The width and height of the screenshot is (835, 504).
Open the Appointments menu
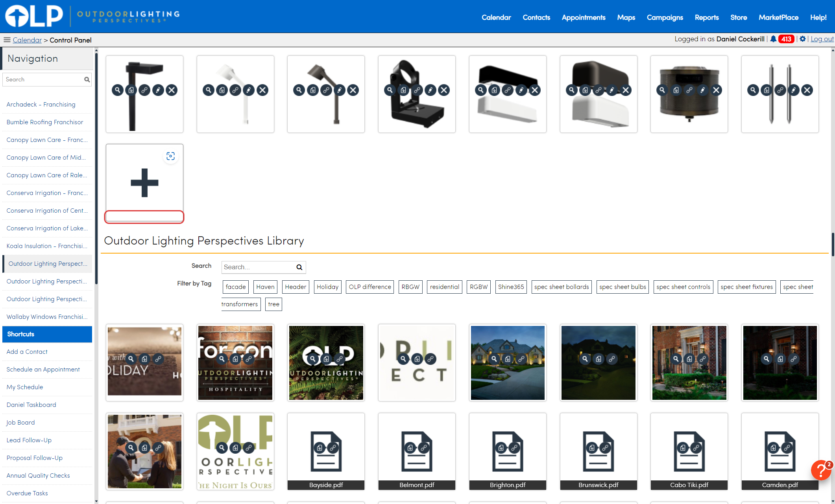(x=584, y=17)
